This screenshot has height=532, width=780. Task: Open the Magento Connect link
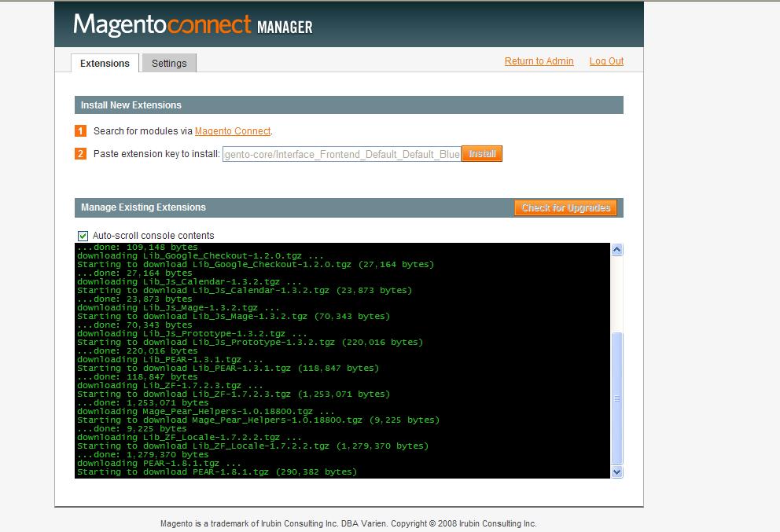point(232,131)
